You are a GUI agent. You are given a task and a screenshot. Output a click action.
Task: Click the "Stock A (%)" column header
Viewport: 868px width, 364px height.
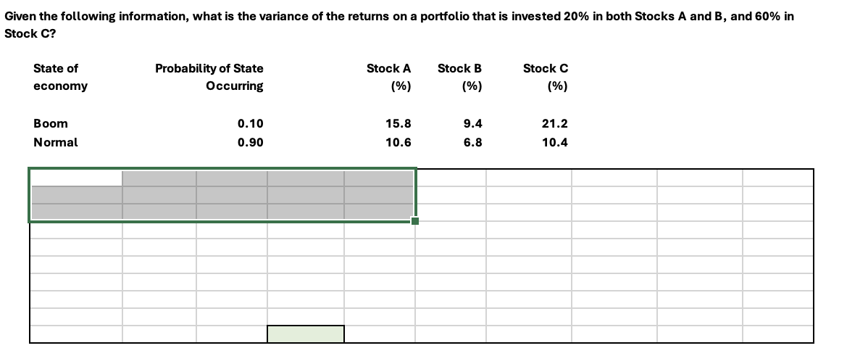(x=389, y=77)
